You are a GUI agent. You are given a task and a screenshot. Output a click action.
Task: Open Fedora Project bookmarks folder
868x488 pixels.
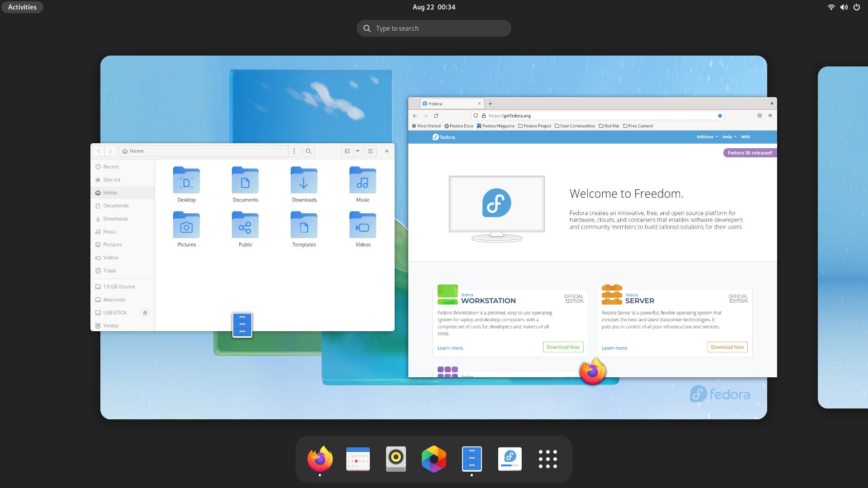pyautogui.click(x=534, y=126)
